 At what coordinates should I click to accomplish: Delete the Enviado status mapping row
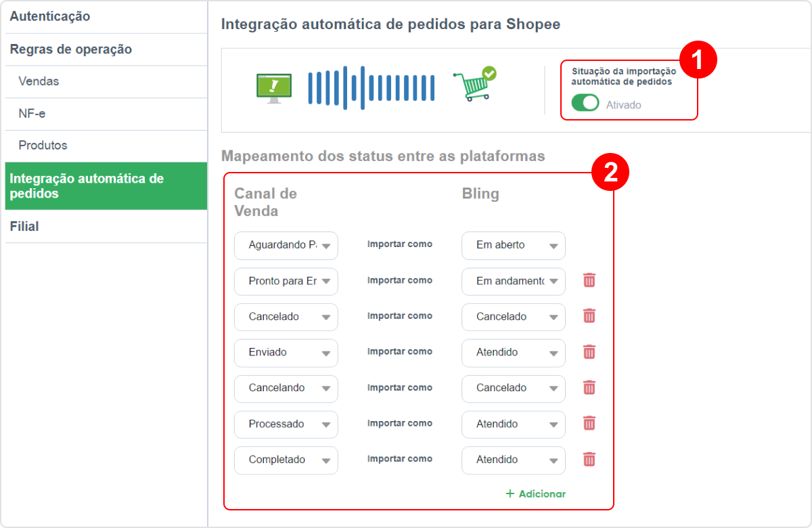(589, 352)
